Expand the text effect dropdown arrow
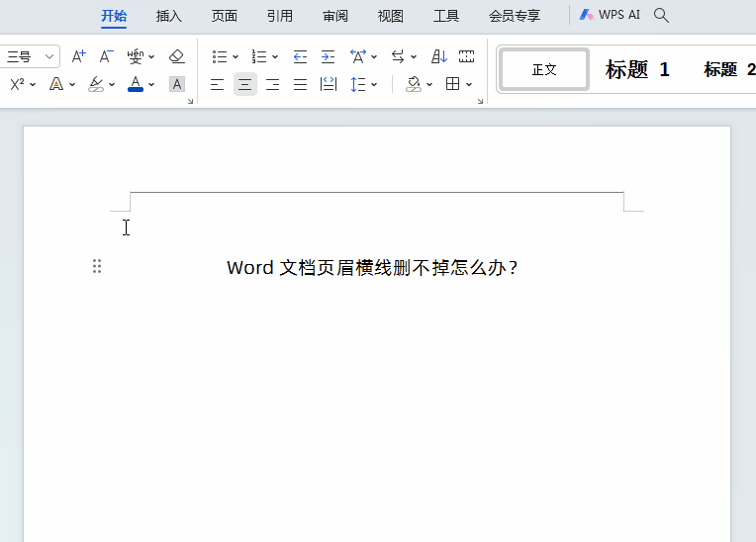The image size is (756, 542). 72,85
